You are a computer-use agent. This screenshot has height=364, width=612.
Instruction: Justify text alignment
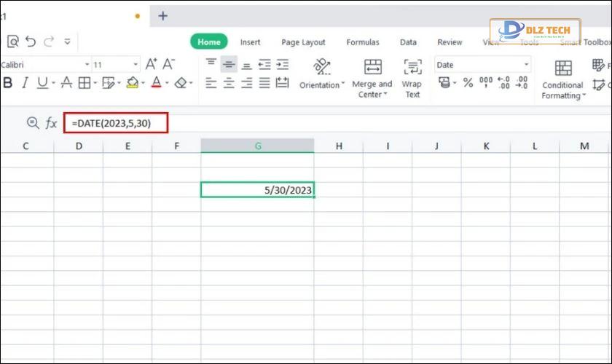(x=264, y=83)
